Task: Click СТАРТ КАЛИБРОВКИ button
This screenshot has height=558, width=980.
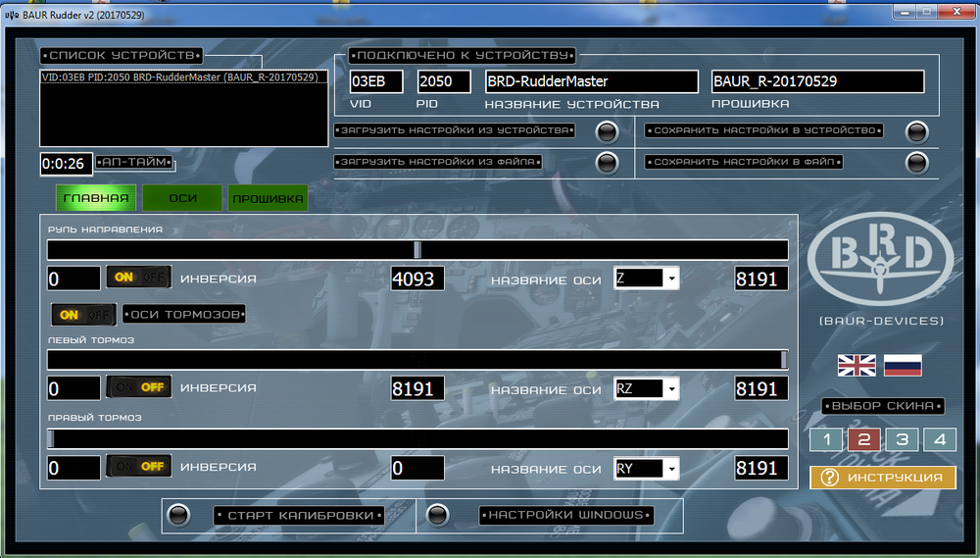Action: [298, 516]
